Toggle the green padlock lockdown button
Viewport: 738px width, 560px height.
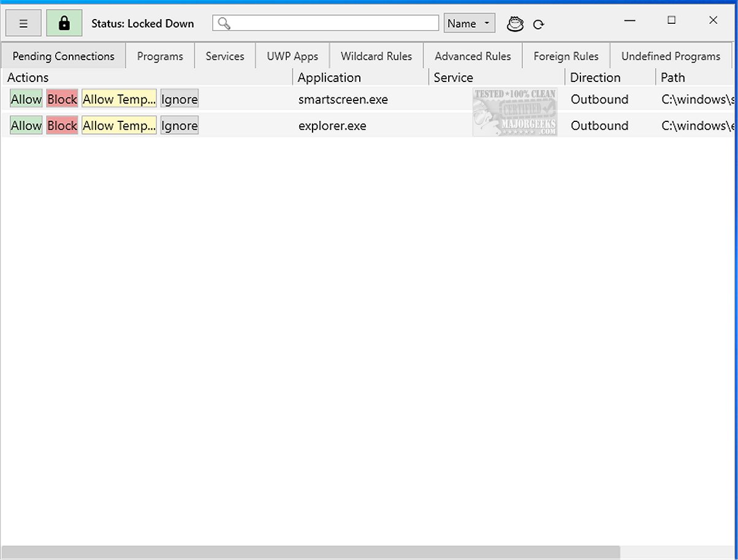point(64,23)
